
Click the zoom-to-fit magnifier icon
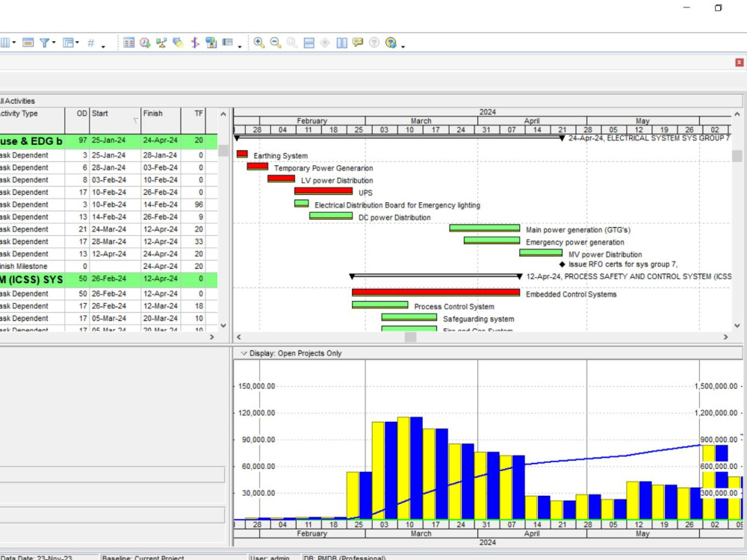(290, 43)
